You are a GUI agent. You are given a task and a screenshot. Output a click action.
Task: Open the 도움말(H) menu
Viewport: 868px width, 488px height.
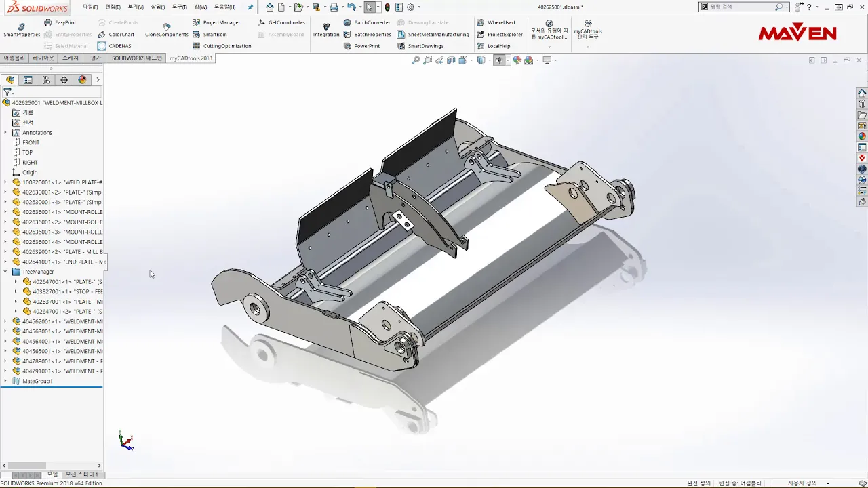pyautogui.click(x=225, y=7)
